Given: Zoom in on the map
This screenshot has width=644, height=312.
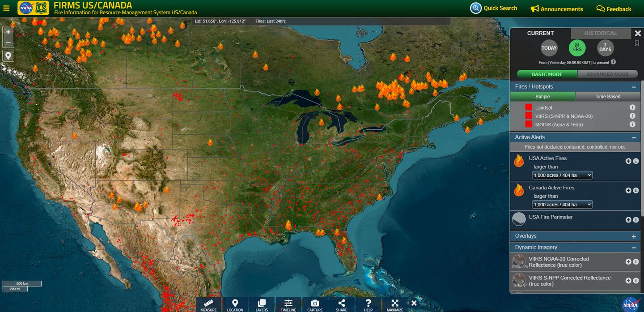Looking at the screenshot, I should click(x=8, y=32).
